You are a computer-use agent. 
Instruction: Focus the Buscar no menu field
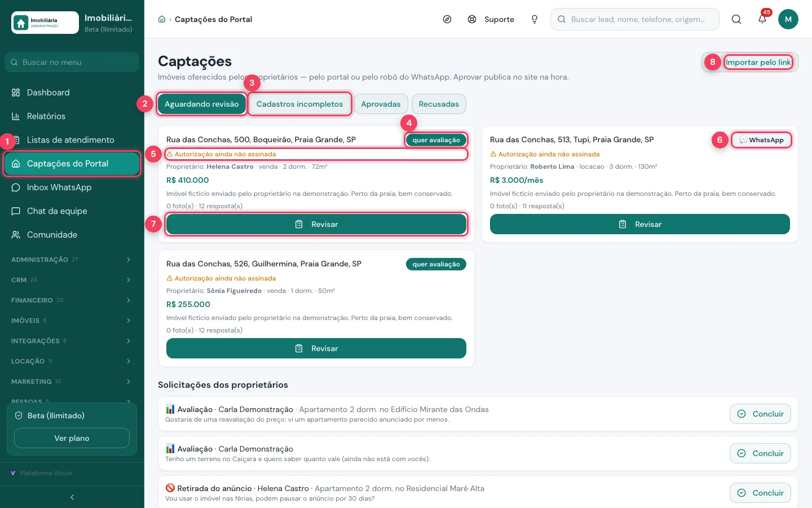(x=72, y=62)
